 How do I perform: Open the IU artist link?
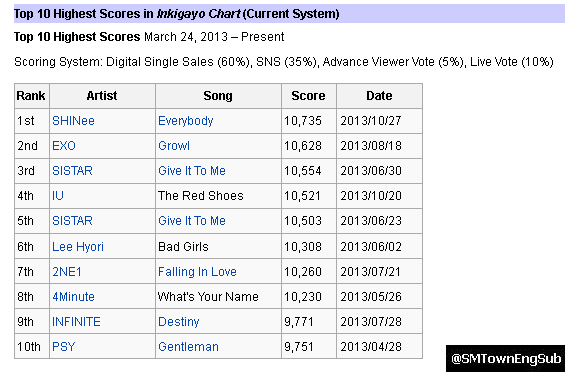click(58, 195)
